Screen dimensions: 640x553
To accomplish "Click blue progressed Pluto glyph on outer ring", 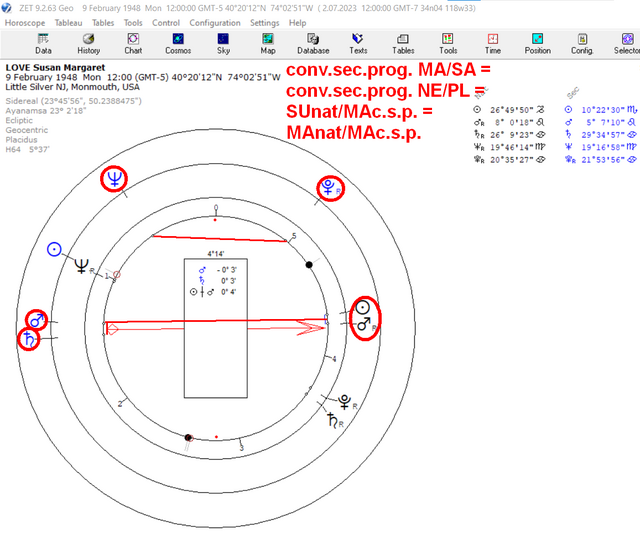I will pyautogui.click(x=328, y=188).
